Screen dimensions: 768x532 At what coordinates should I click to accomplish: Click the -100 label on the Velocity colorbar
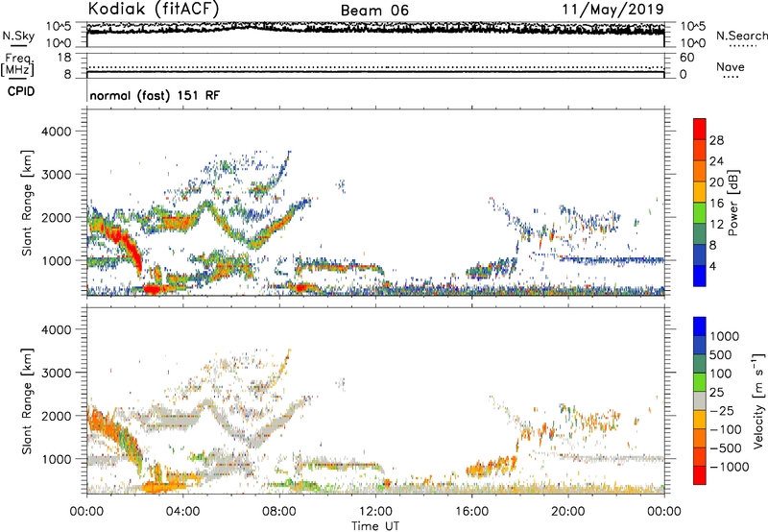pyautogui.click(x=726, y=429)
